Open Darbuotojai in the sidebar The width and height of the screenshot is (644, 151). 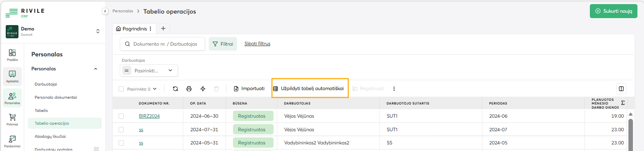pyautogui.click(x=46, y=84)
